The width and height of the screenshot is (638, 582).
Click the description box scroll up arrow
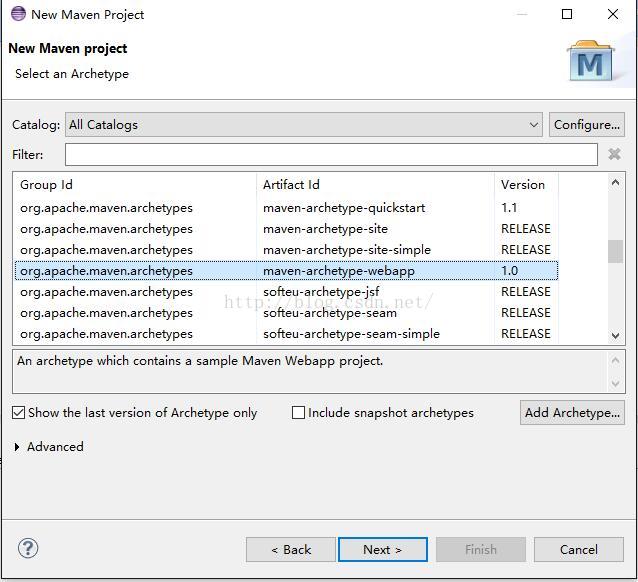click(615, 360)
